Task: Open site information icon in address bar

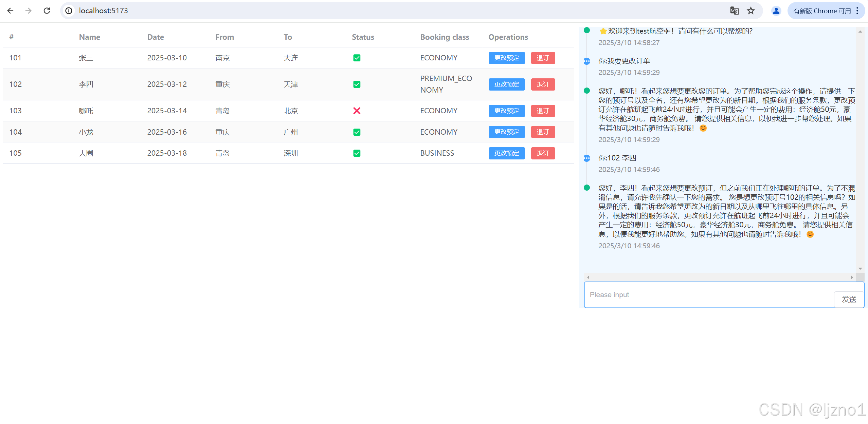Action: 69,11
